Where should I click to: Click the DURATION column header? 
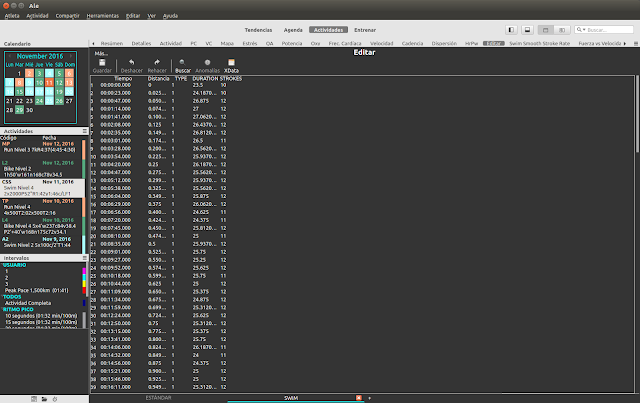205,78
